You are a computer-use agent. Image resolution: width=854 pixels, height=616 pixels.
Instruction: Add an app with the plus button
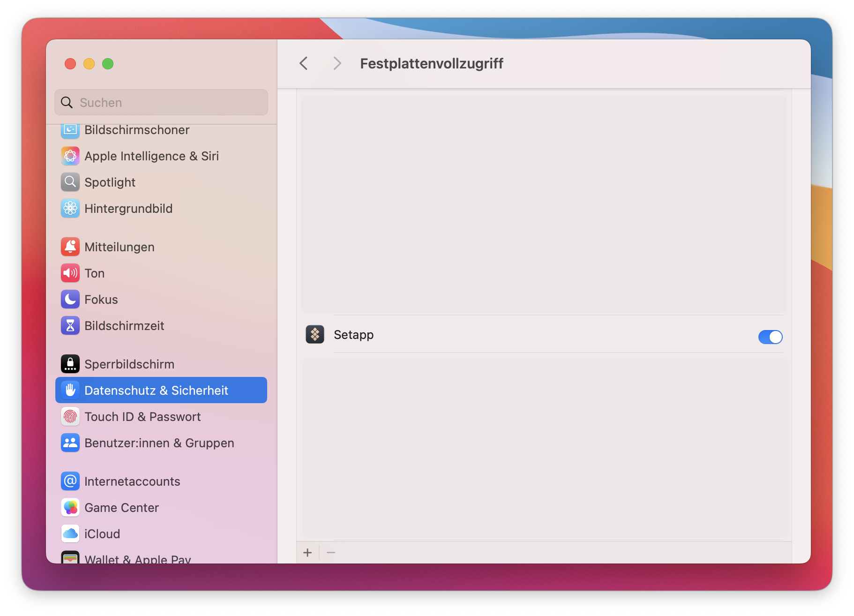[x=307, y=553]
